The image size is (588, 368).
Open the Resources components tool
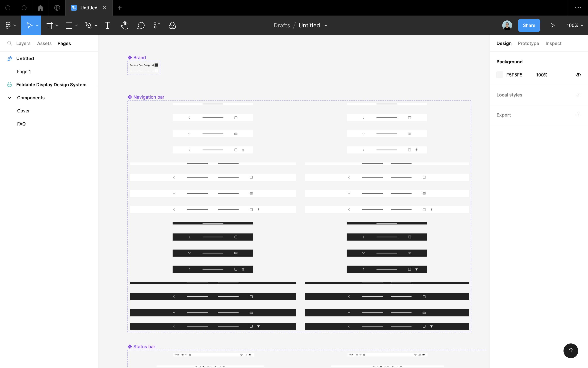[157, 25]
